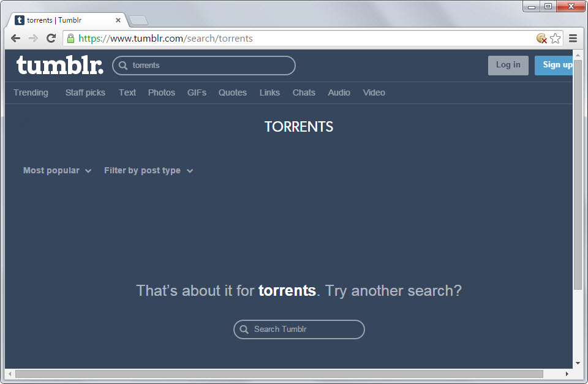Image resolution: width=588 pixels, height=384 pixels.
Task: Select the Video category
Action: click(x=374, y=92)
